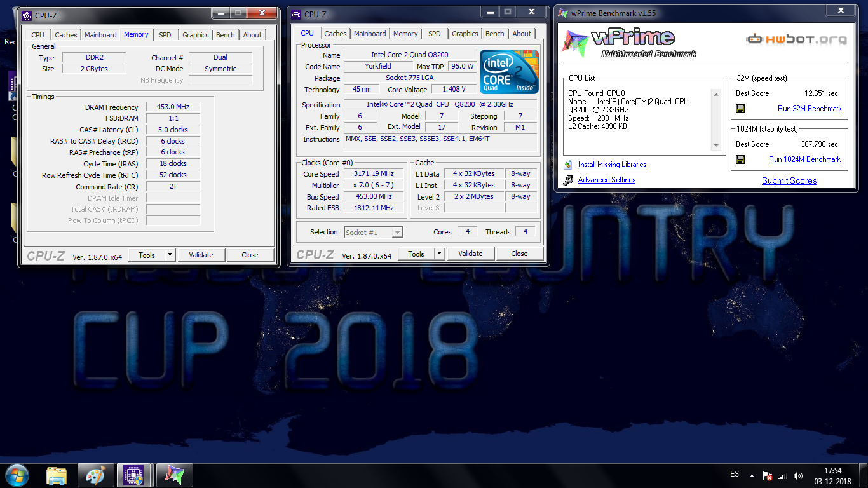Open Bench tab in Memory window
868x488 pixels.
tap(226, 35)
